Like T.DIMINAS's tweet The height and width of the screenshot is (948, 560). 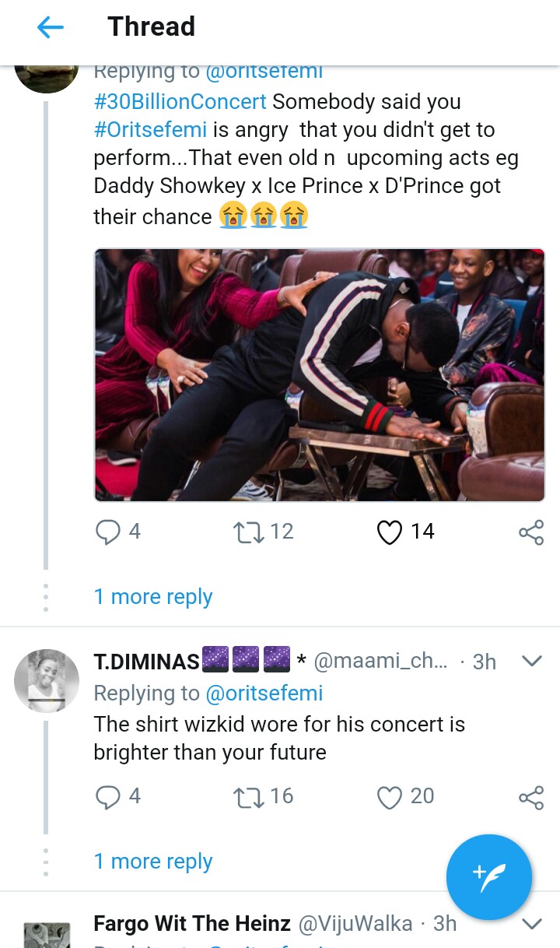point(389,796)
